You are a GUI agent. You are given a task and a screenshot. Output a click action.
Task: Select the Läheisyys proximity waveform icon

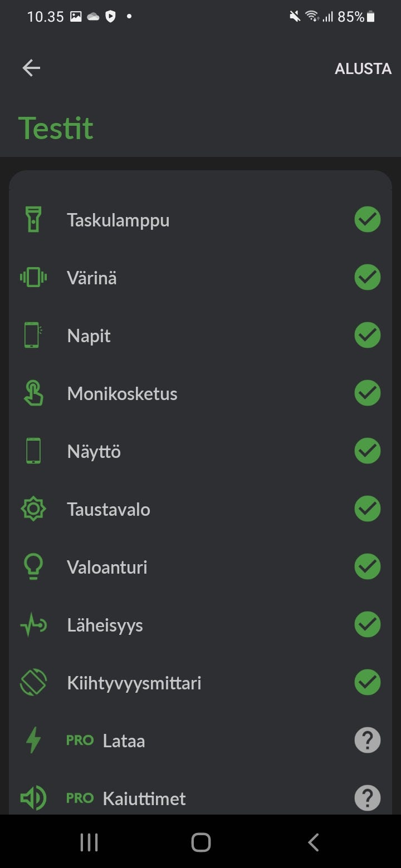33,624
